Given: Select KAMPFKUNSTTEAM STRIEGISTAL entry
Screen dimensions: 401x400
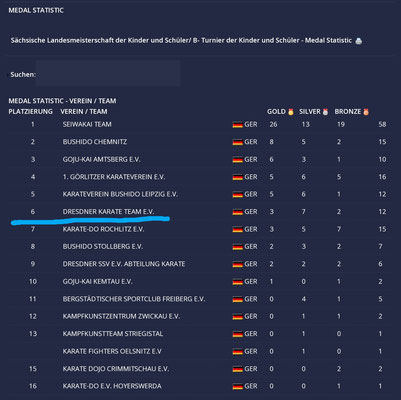Looking at the screenshot, I should pyautogui.click(x=113, y=334).
